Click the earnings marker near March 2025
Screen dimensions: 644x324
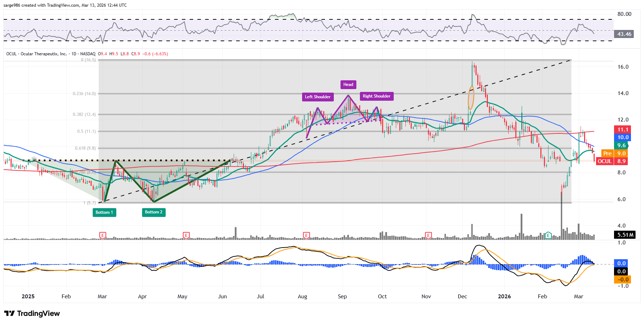(103, 235)
